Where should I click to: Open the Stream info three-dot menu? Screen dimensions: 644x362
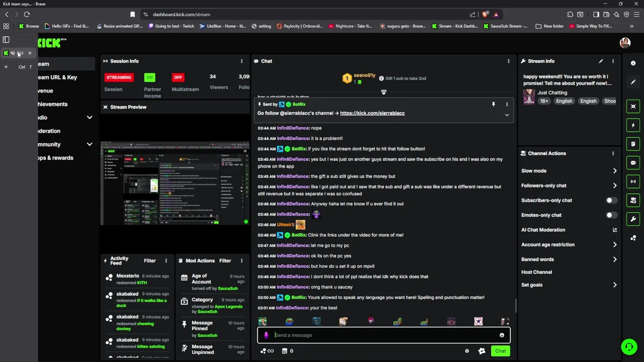[x=613, y=61]
